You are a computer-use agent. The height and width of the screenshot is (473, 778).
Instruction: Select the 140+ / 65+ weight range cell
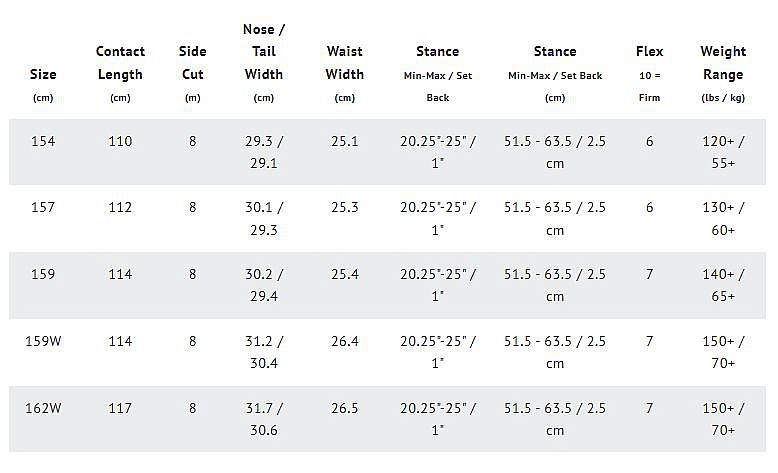tap(723, 285)
